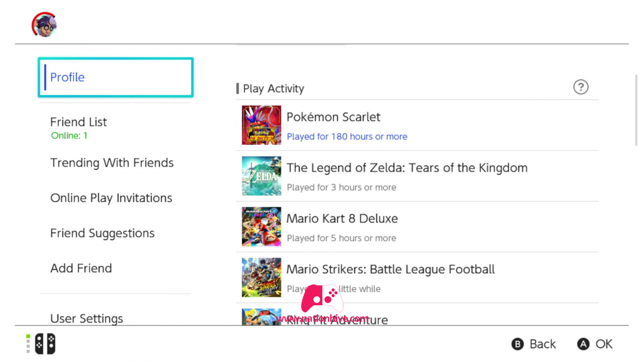This screenshot has width=644, height=362.
Task: Select Mario Strikers Battle League cover art
Action: coord(261,277)
